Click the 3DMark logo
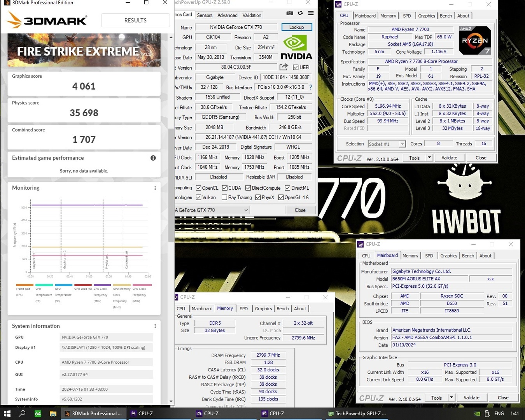 [x=47, y=20]
